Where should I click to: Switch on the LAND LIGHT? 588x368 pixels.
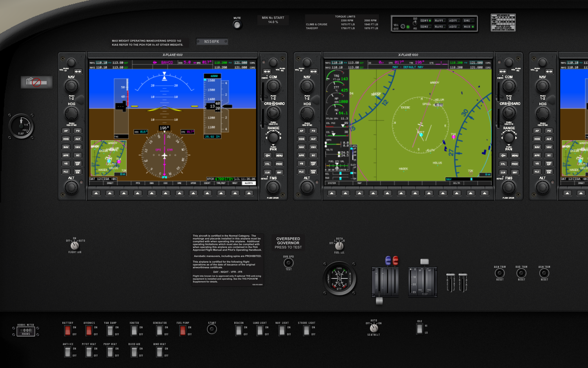point(260,330)
